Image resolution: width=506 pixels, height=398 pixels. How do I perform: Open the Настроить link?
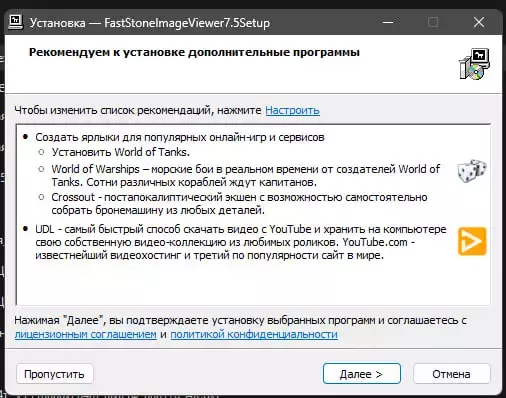(x=292, y=110)
